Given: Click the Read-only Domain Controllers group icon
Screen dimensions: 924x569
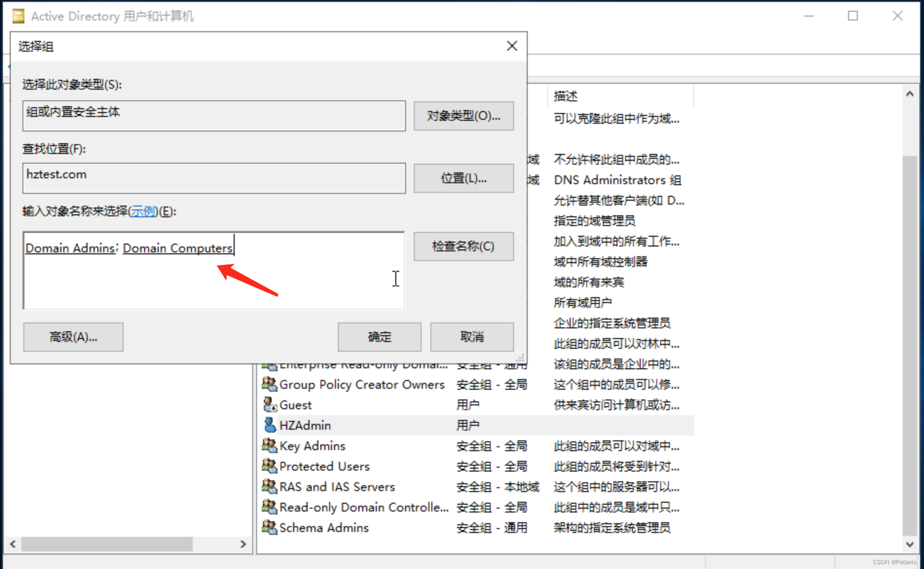Looking at the screenshot, I should coord(269,507).
